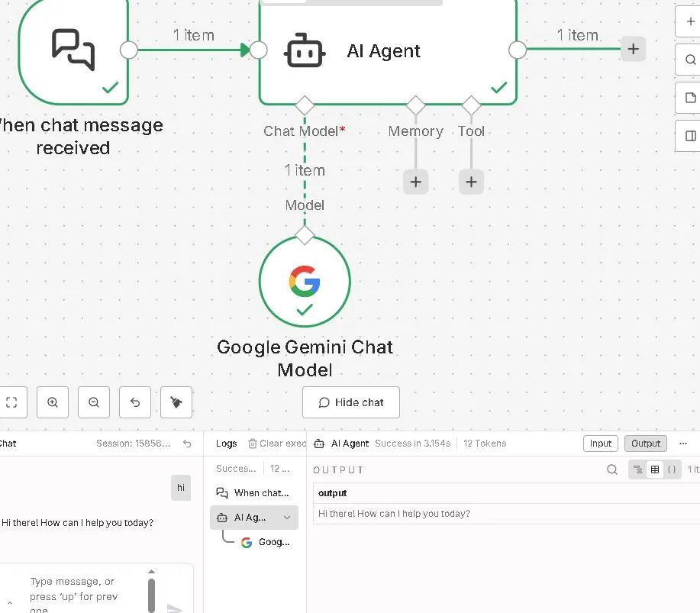Open the more options ellipsis in logs panel
This screenshot has width=700, height=613.
click(x=683, y=444)
